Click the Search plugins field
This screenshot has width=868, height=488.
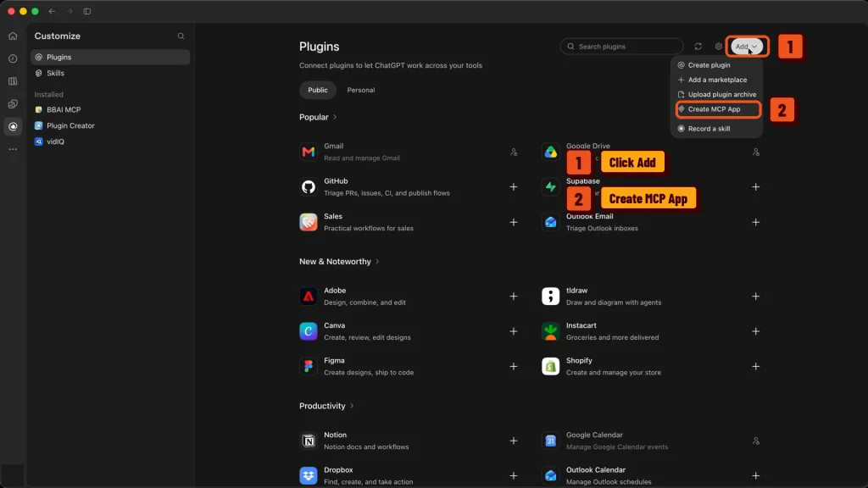[621, 47]
